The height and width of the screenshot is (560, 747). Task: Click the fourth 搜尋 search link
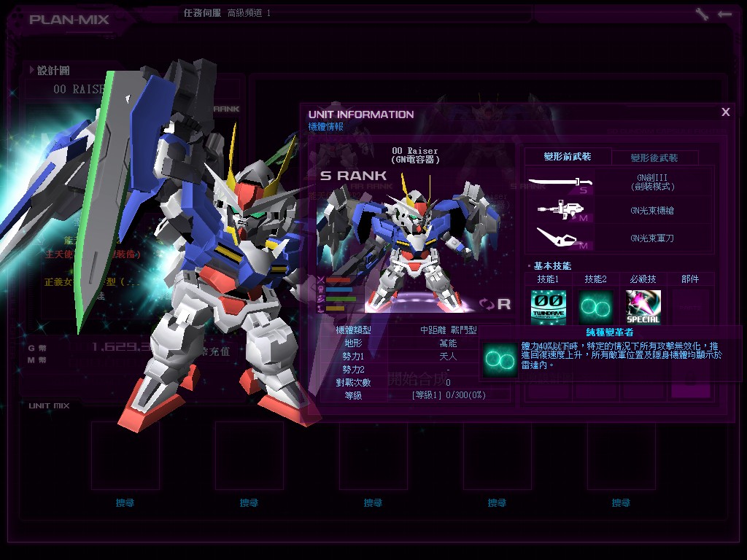tap(497, 503)
